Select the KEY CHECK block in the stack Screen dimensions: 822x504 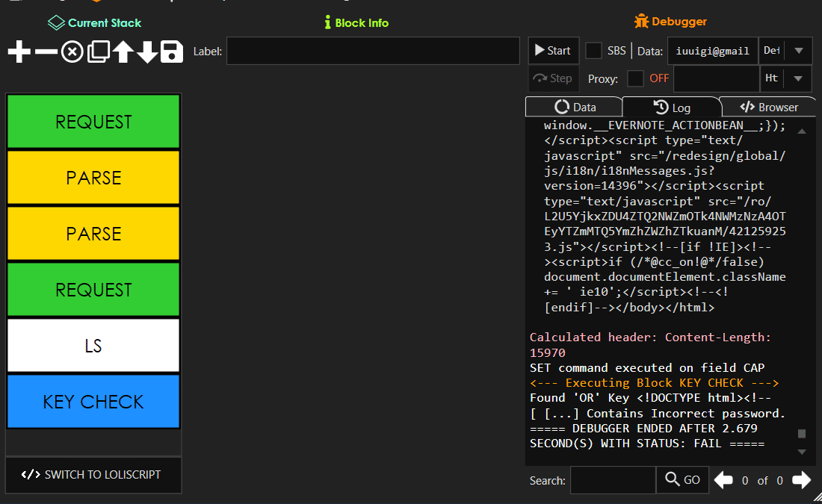(93, 401)
